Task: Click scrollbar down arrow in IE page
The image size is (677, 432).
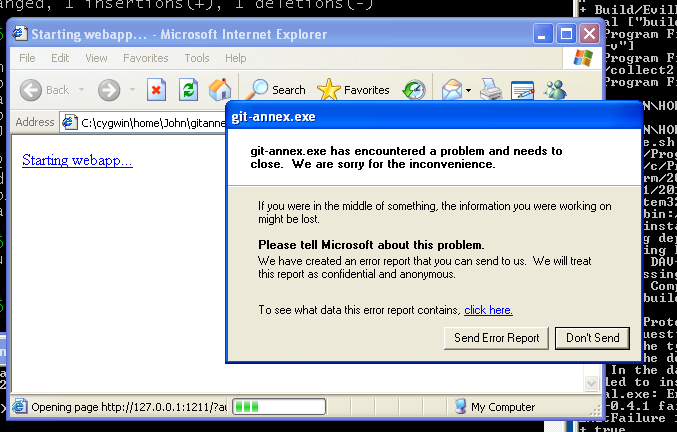Action: [591, 382]
